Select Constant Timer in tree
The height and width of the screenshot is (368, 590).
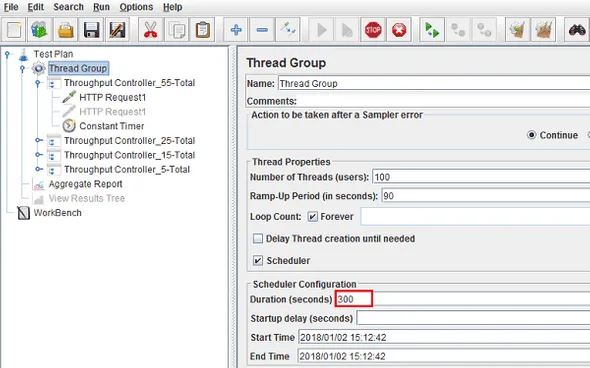pos(112,126)
